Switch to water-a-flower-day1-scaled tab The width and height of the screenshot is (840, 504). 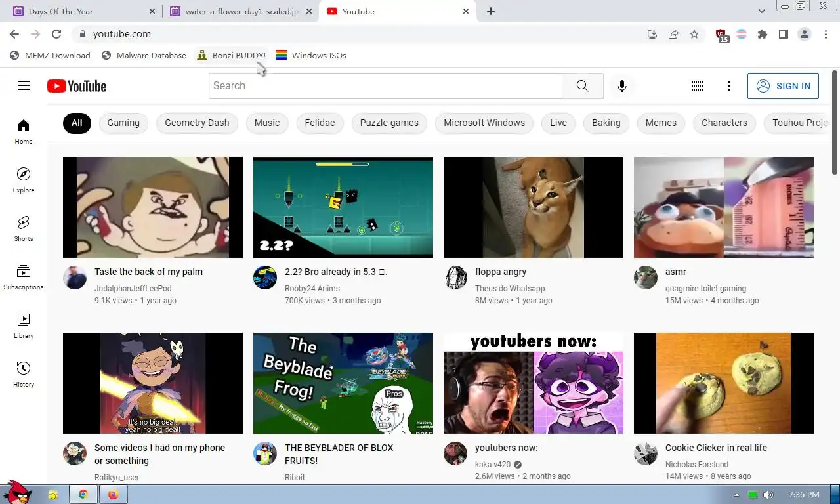[240, 11]
